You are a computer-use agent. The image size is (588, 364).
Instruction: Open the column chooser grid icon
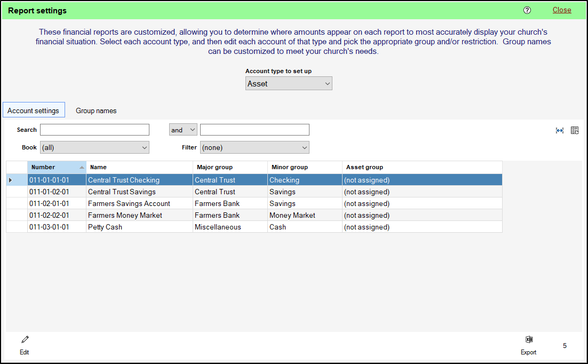pos(575,130)
